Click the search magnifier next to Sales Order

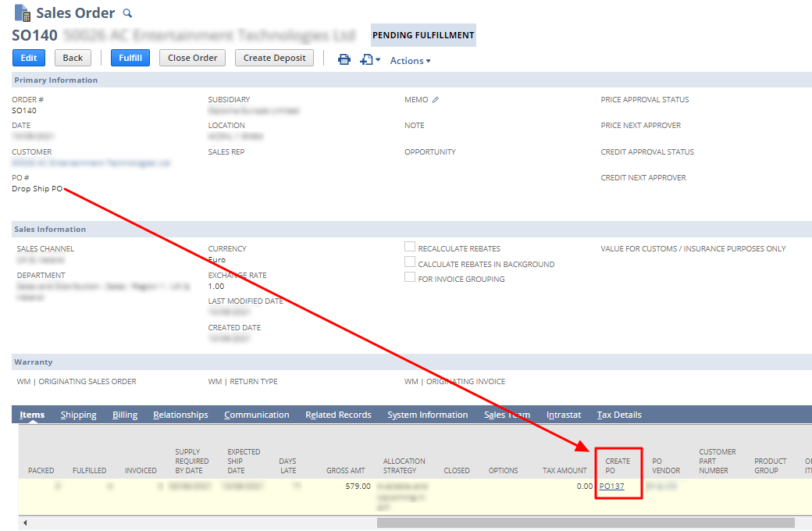128,13
